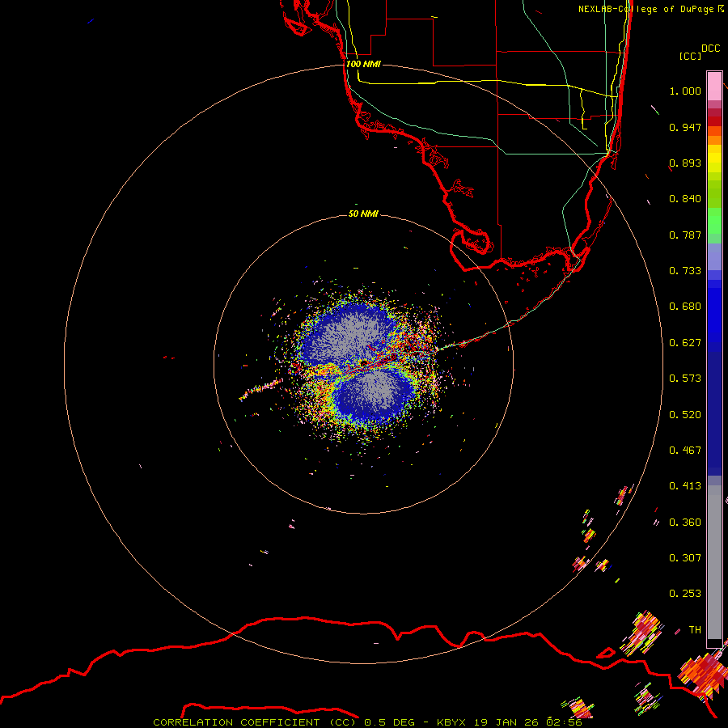Pick the gray segment of the color bar
Image resolution: width=728 pixels, height=728 pixels.
tap(714, 562)
